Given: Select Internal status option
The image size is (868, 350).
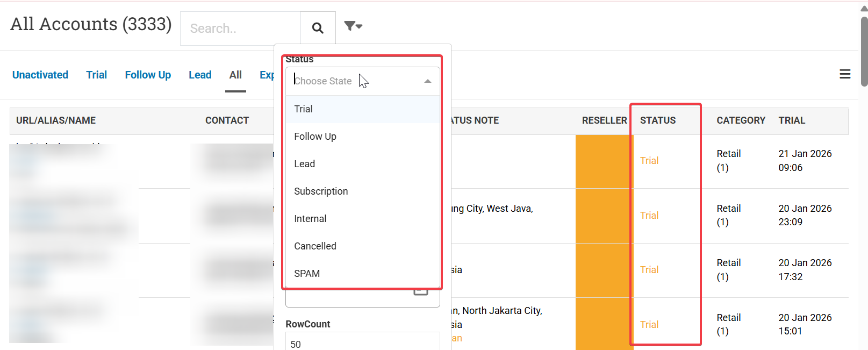Looking at the screenshot, I should pyautogui.click(x=310, y=219).
